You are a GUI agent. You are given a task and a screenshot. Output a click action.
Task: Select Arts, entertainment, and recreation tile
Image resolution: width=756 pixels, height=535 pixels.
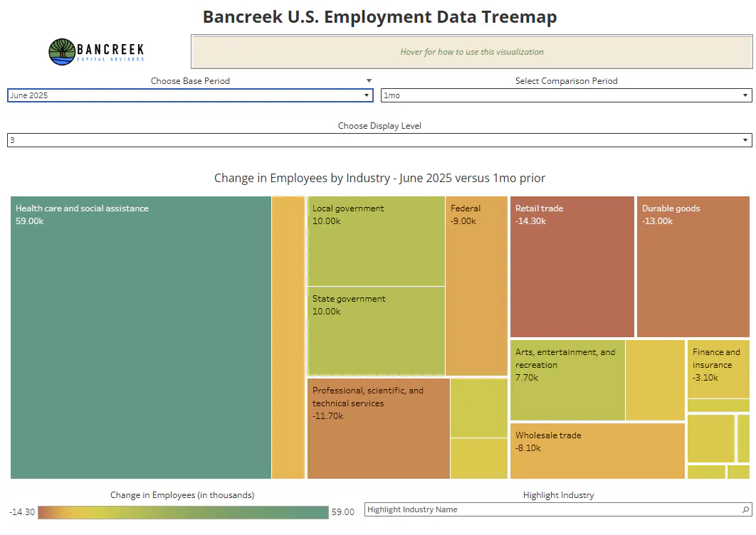click(567, 381)
